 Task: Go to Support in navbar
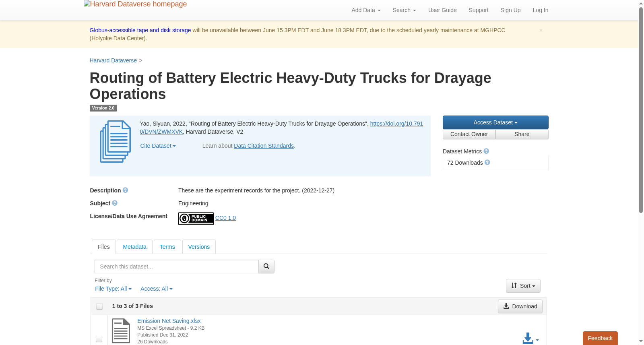479,10
